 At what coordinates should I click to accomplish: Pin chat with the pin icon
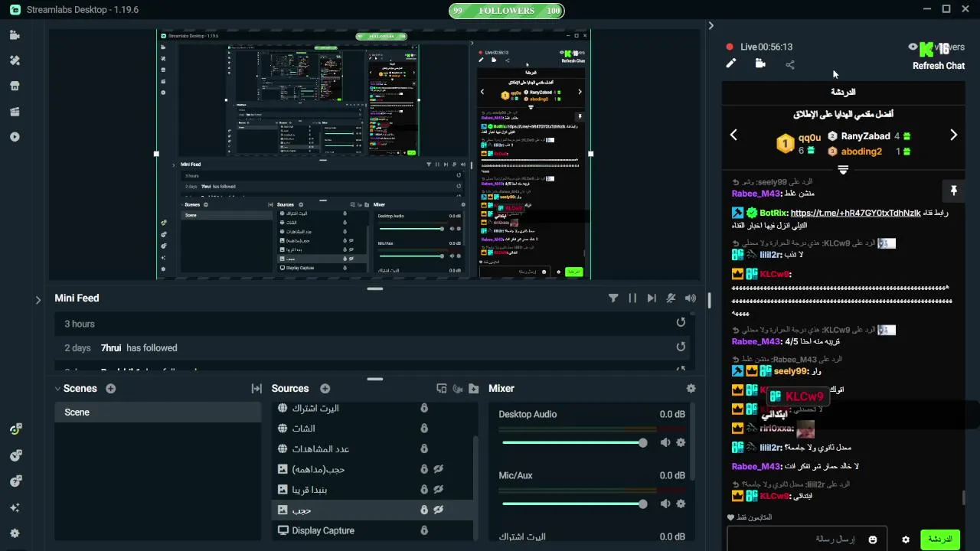click(x=954, y=190)
